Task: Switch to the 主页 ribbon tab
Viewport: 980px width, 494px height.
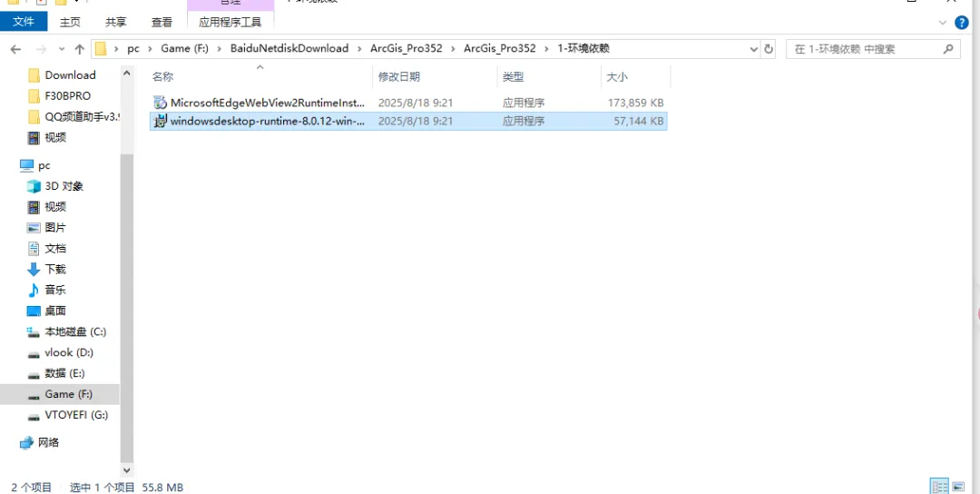Action: (70, 22)
